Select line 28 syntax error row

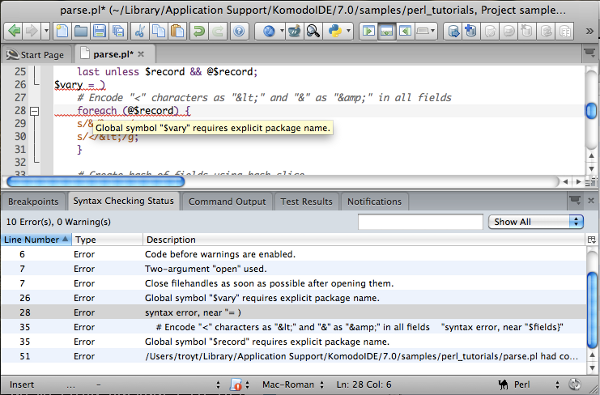[293, 312]
